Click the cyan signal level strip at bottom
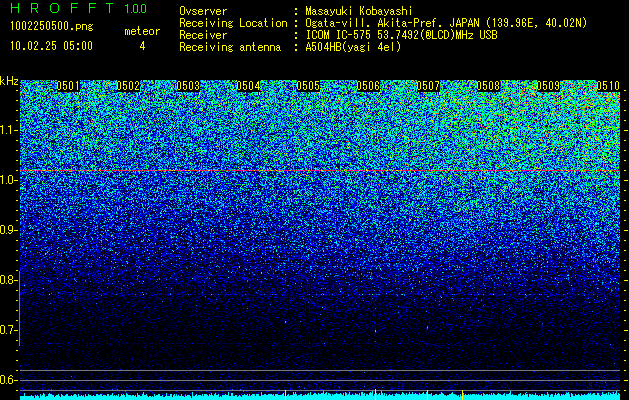Viewport: 629px width, 400px height. point(320,397)
